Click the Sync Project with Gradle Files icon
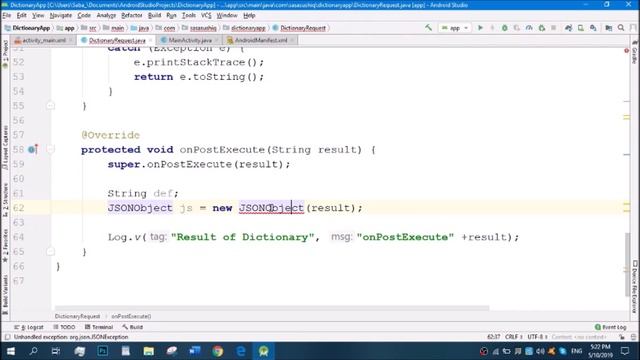Viewport: 640px width, 360px height. point(568,28)
